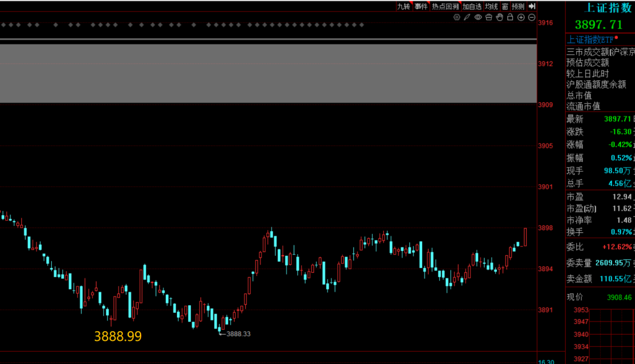This screenshot has width=635, height=364.
Task: Open the 事件 events dropdown
Action: pyautogui.click(x=421, y=6)
